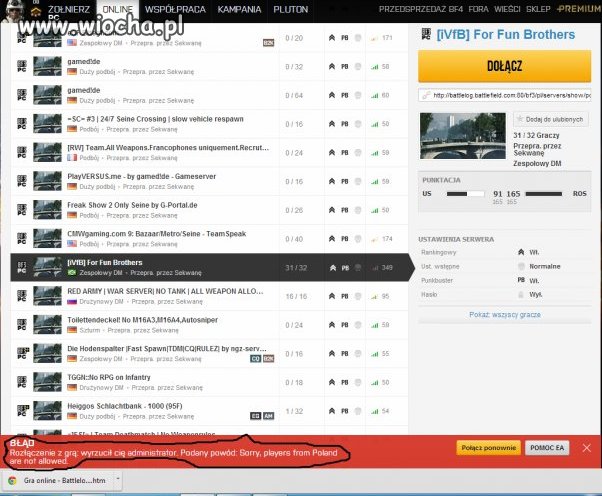The image size is (602, 496).
Task: Select Freak Show 2 Only Seine server
Action: pyautogui.click(x=209, y=210)
